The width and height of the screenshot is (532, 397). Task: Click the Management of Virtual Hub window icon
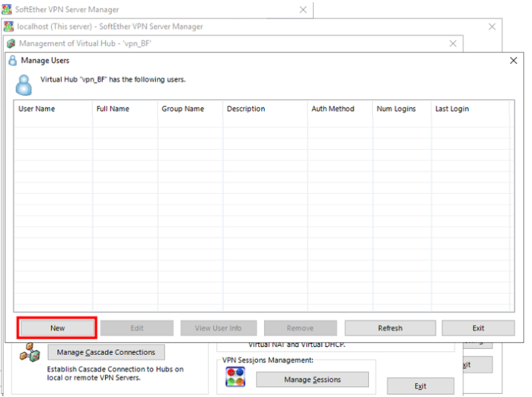(x=11, y=43)
